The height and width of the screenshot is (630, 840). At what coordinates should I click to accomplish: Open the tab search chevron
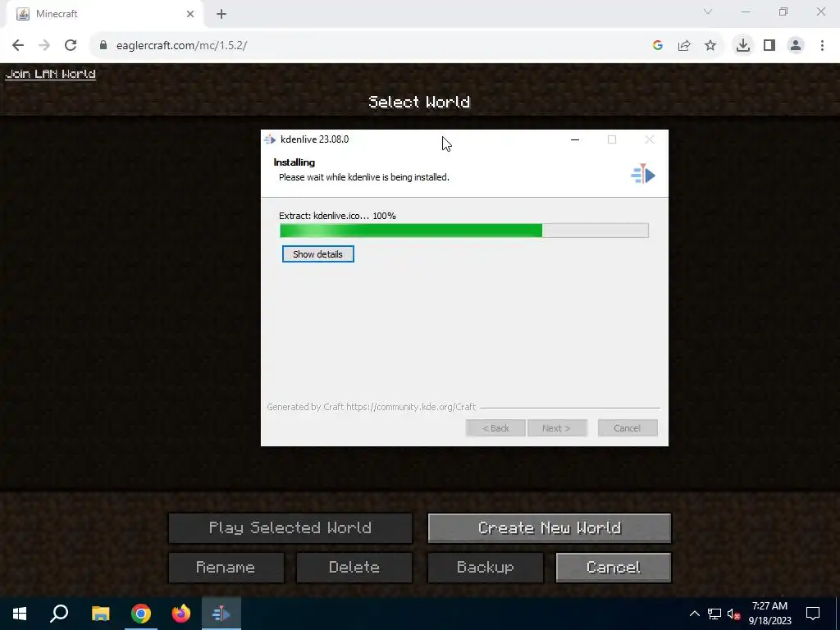[x=708, y=11]
